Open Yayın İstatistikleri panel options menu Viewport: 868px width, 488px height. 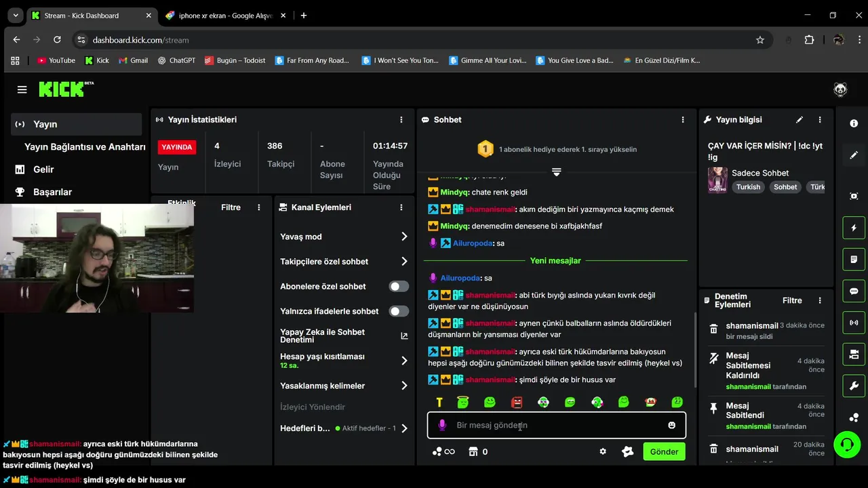[x=401, y=119]
